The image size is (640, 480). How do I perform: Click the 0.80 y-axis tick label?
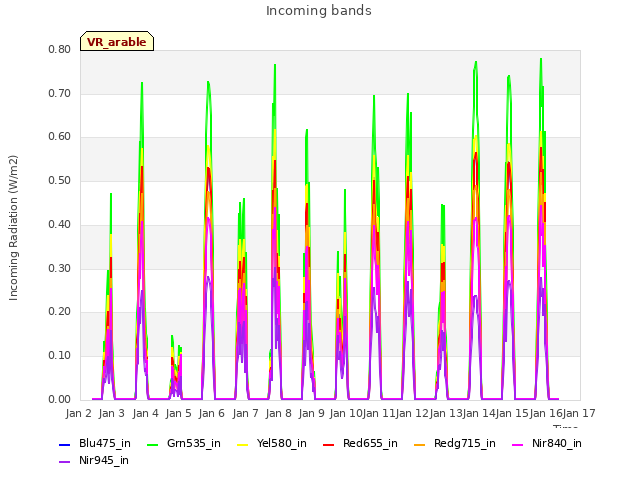coord(60,50)
